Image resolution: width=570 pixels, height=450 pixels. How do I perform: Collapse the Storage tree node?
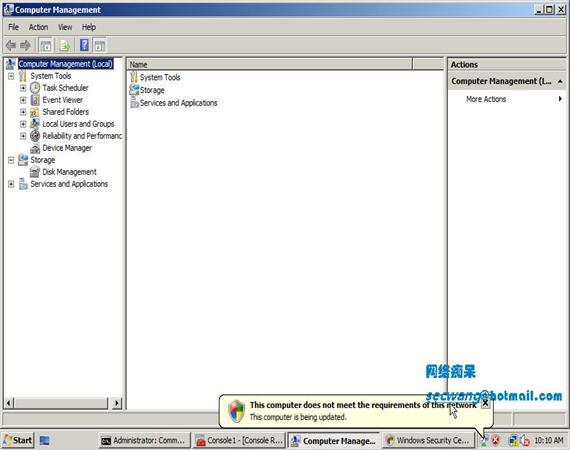11,160
